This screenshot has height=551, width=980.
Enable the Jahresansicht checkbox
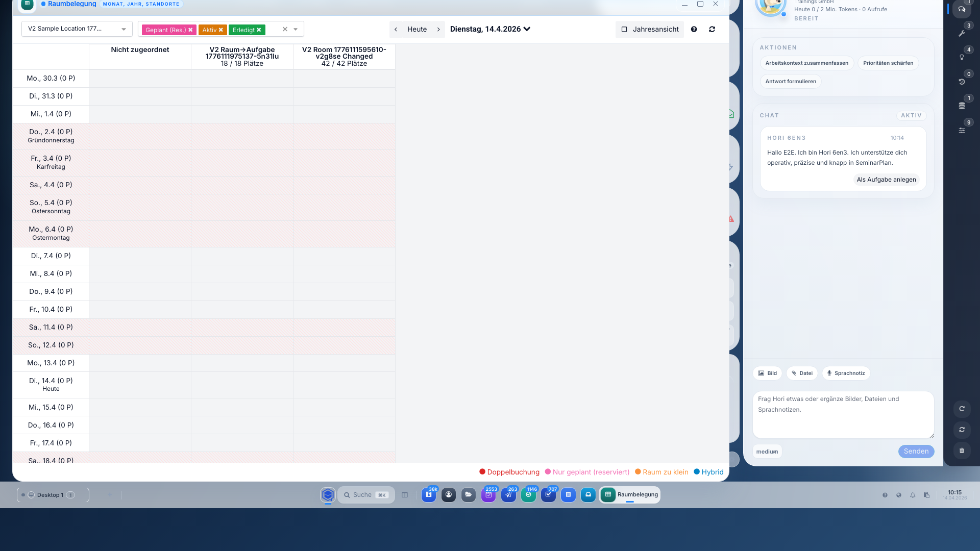[624, 30]
